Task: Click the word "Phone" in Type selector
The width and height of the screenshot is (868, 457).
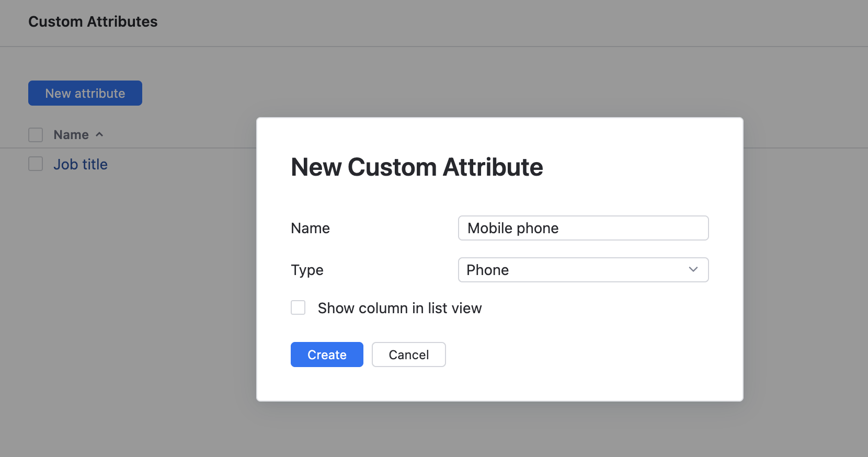Action: pos(487,270)
